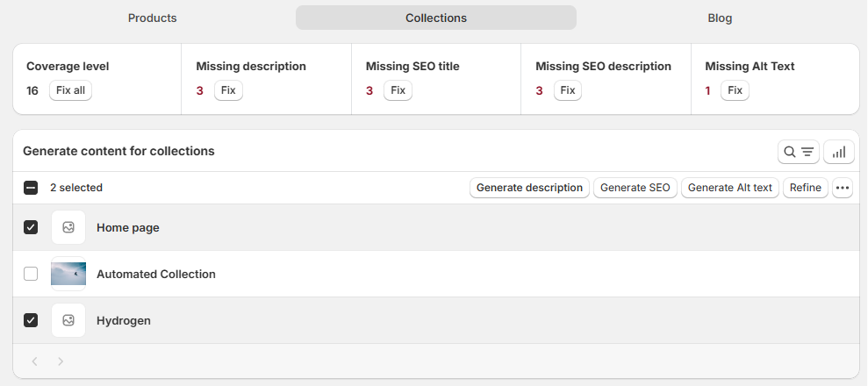Click the '2 selected' label

[76, 188]
